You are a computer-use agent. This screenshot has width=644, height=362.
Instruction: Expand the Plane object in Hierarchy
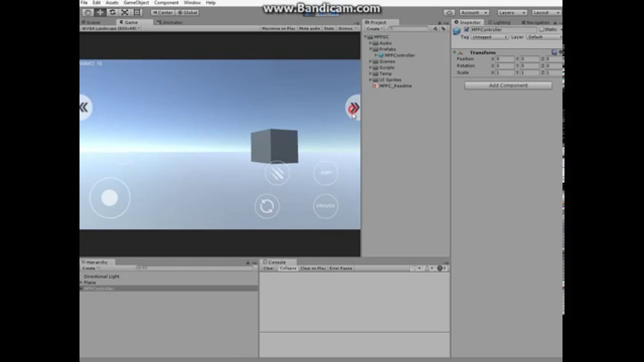coord(81,283)
